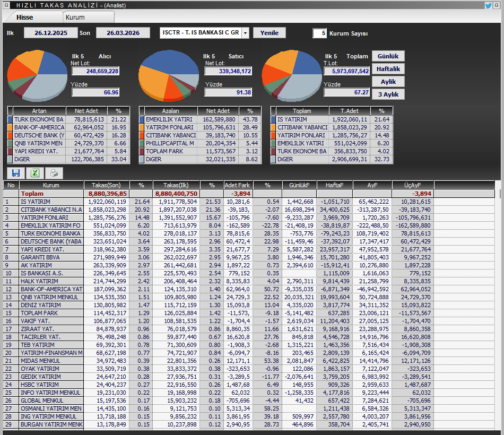Viewport: 504px width, 435px height.
Task: Click the Satıcı pie chart
Action: 169,75
